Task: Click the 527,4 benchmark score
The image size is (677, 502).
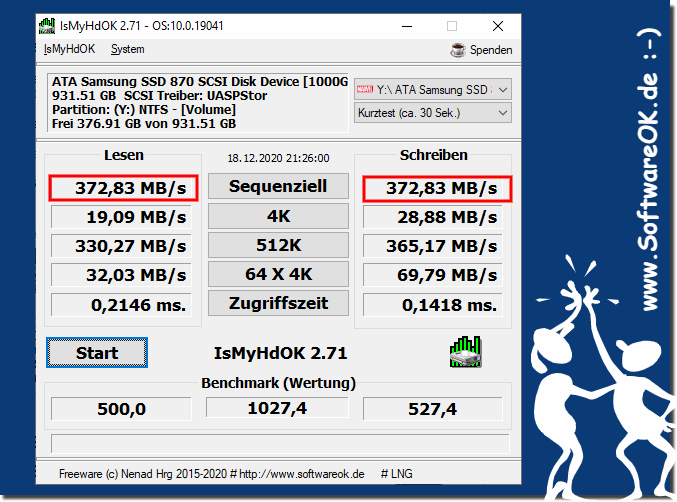Action: tap(433, 409)
